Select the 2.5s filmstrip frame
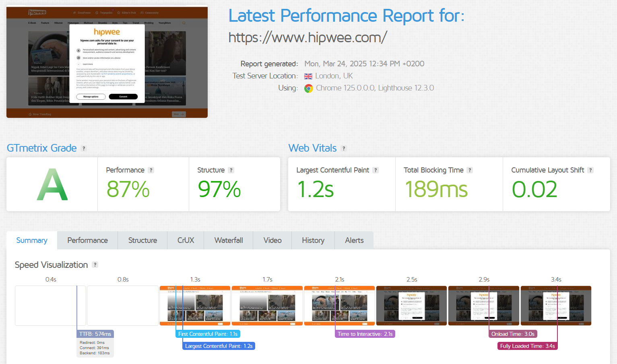 (411, 306)
